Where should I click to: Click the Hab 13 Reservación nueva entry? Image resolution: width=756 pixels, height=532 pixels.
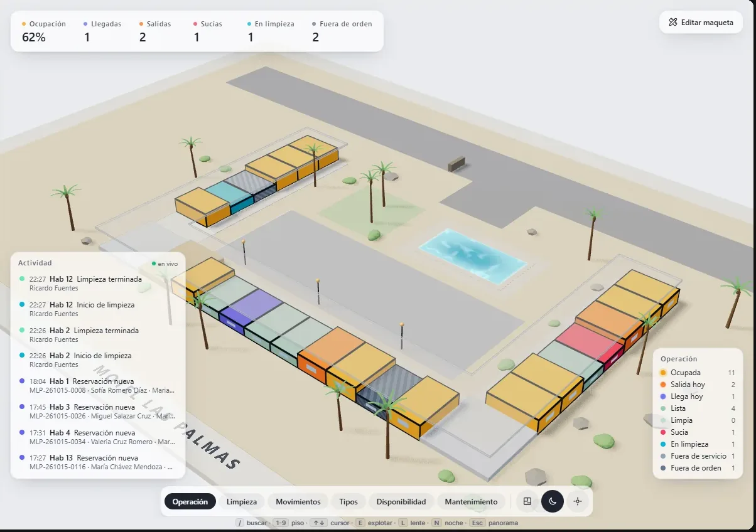(98, 462)
